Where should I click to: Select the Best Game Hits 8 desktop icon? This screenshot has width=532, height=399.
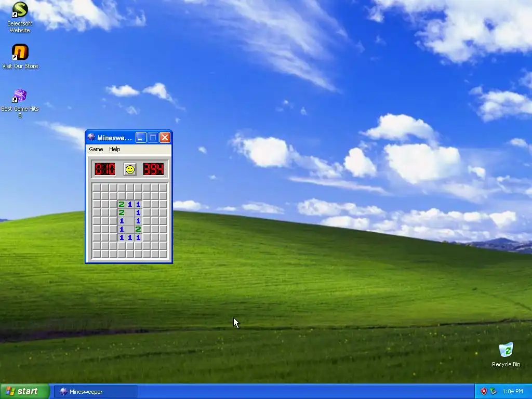coord(20,103)
